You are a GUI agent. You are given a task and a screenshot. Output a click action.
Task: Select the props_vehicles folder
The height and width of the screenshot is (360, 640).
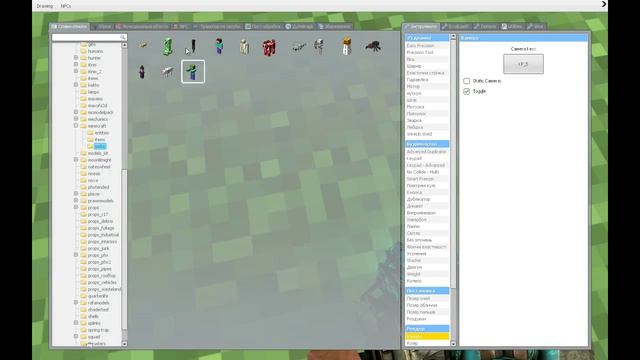(102, 282)
